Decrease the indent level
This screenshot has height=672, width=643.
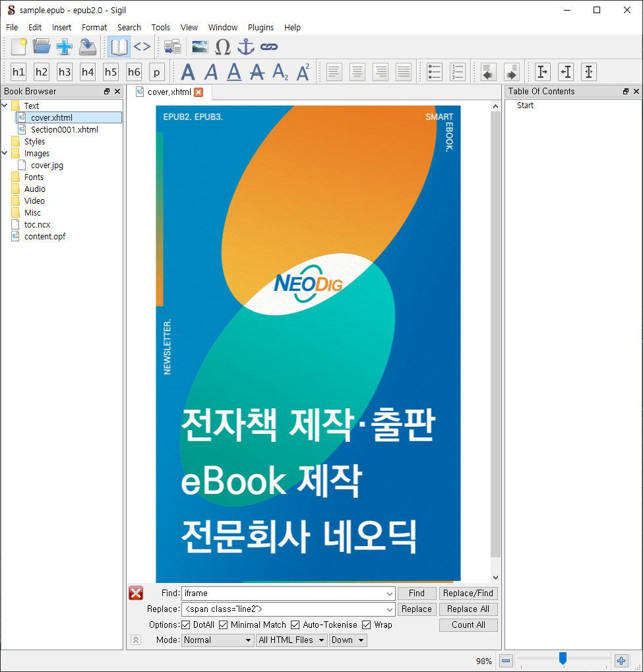[489, 72]
